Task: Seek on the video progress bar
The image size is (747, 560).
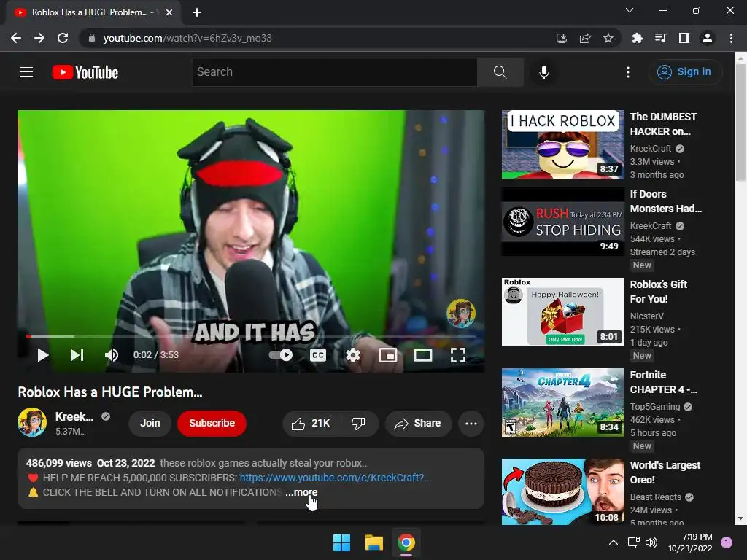Action: coord(251,336)
